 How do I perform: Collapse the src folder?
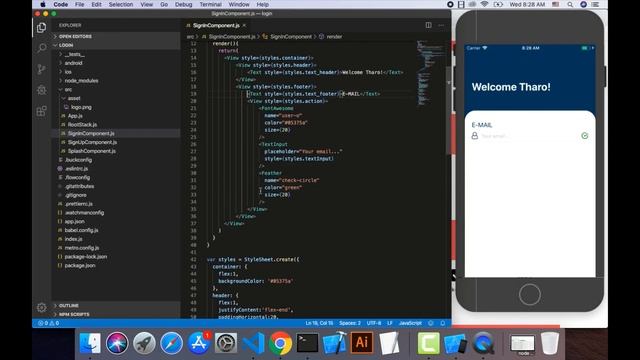pos(116,89)
